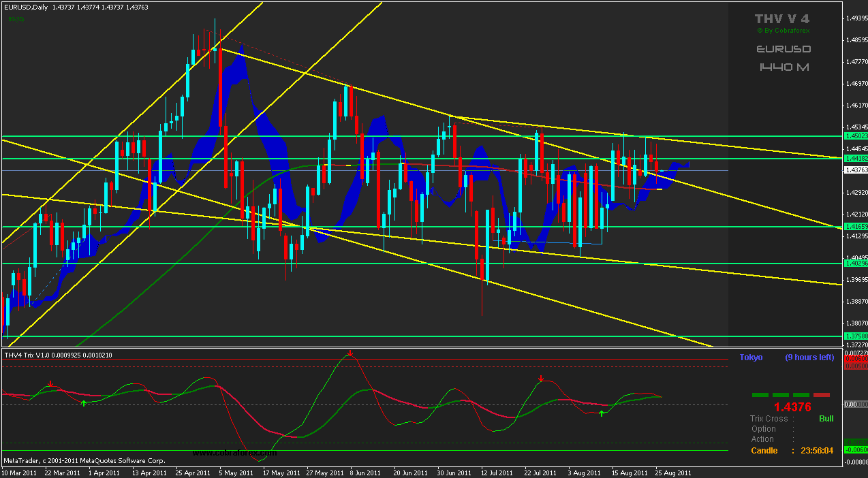
Task: Click the red sell arrow near 22 Jul 2011
Action: (x=540, y=379)
